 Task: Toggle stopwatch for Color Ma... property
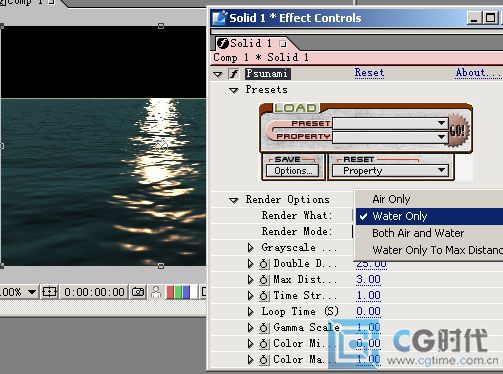[x=264, y=360]
